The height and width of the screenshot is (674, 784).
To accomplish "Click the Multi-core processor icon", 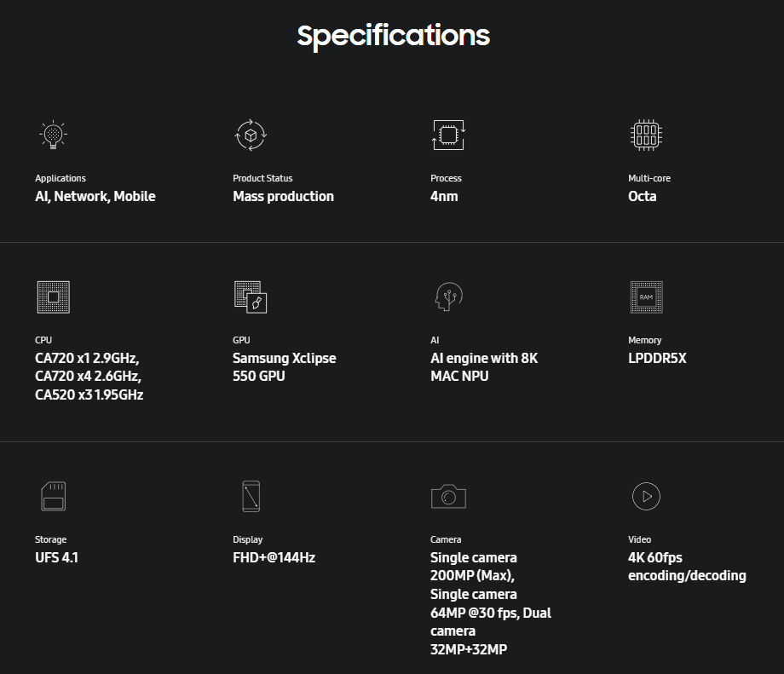I will (x=646, y=135).
